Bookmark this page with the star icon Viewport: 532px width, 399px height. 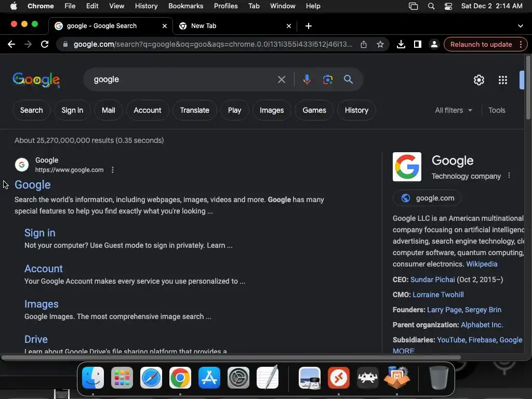point(380,44)
